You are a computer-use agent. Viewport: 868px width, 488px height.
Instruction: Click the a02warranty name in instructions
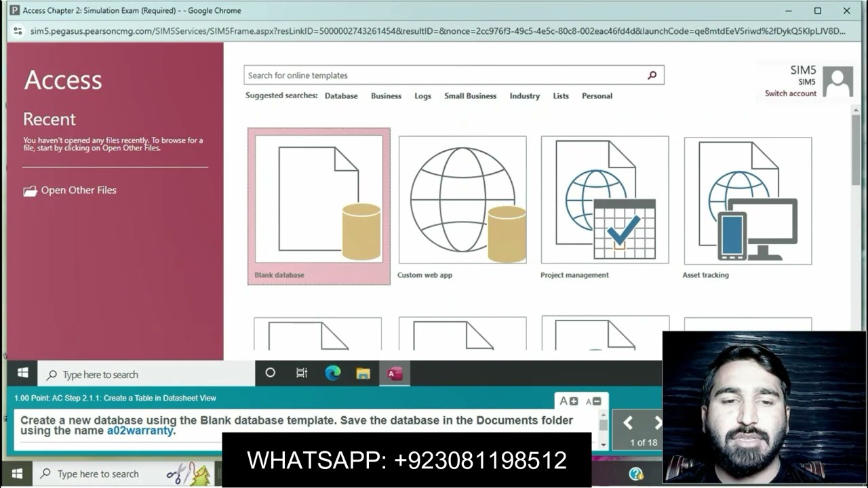[x=140, y=431]
